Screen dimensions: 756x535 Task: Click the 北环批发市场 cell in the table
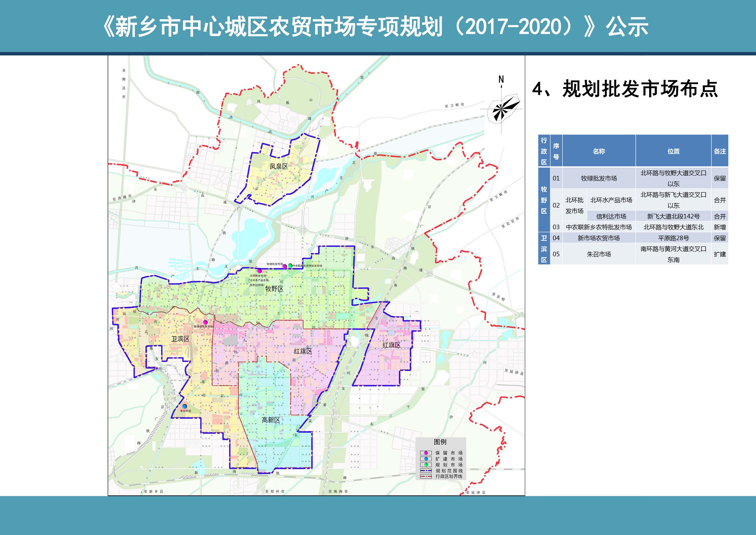575,206
